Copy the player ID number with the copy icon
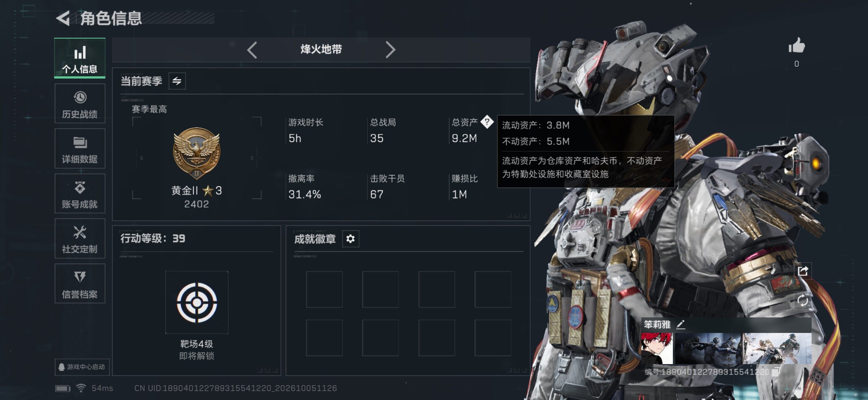This screenshot has height=400, width=868. [x=776, y=372]
